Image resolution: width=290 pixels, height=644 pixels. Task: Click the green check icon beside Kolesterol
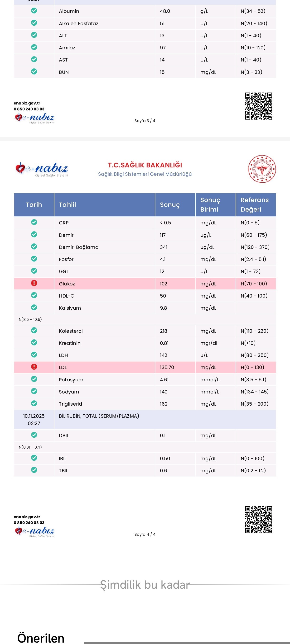click(34, 330)
